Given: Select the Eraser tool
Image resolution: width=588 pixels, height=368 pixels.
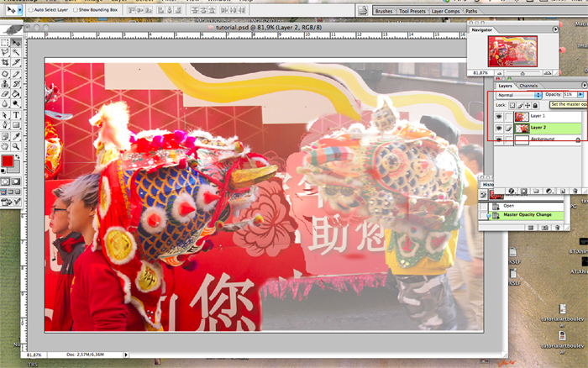Looking at the screenshot, I should pyautogui.click(x=5, y=93).
